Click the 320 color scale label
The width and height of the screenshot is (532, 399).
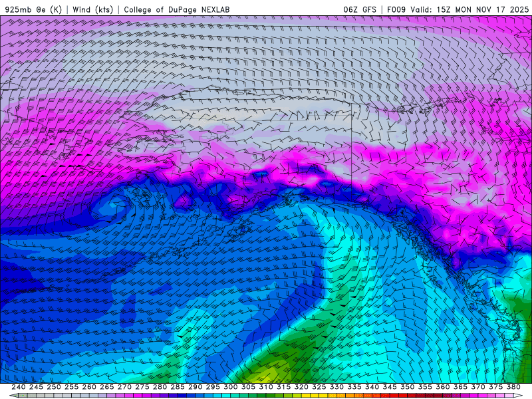pyautogui.click(x=301, y=387)
